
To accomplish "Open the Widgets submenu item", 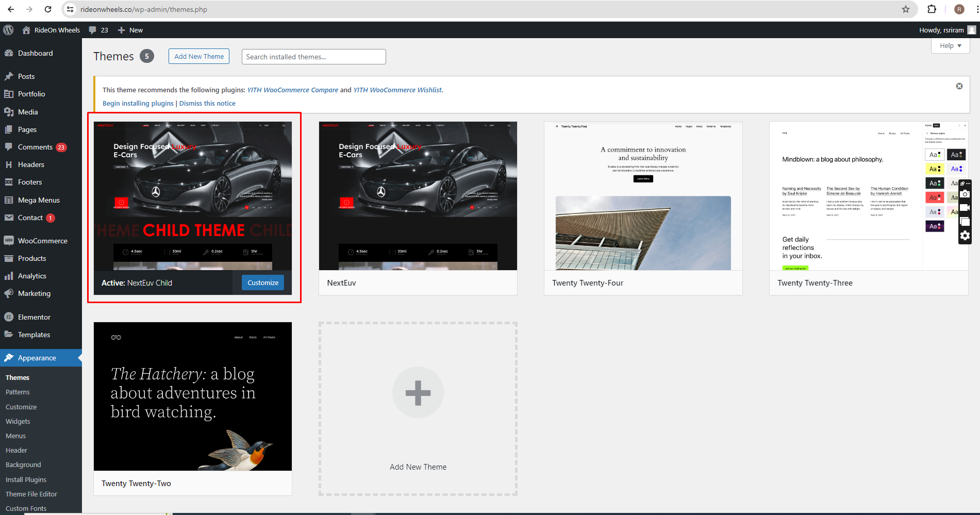I will 18,421.
